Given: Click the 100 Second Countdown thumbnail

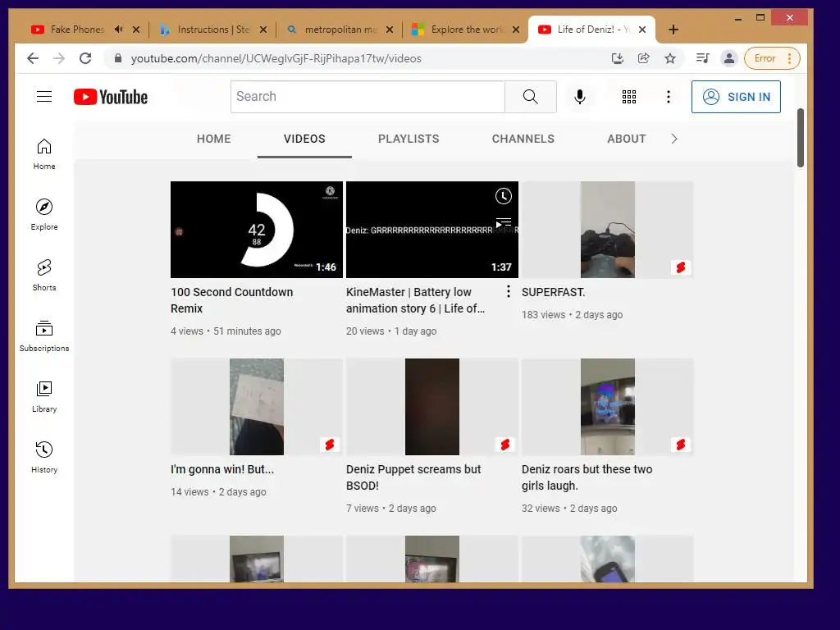Looking at the screenshot, I should [257, 230].
